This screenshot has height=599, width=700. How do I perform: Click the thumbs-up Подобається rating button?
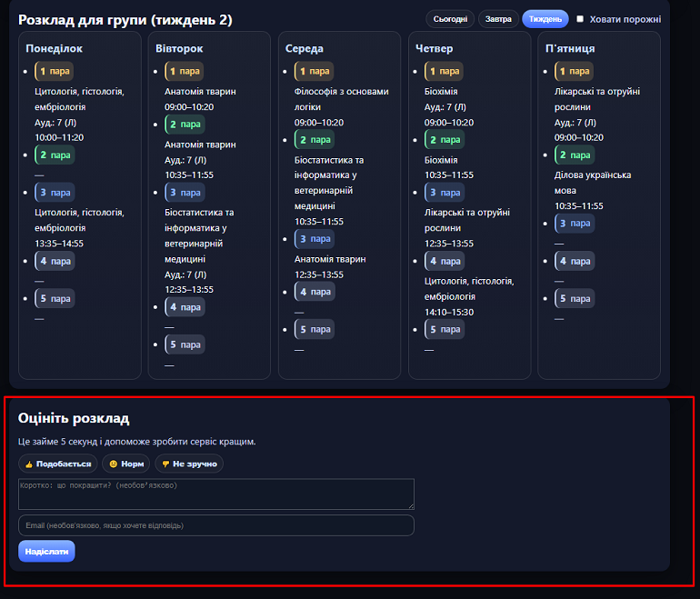point(58,464)
